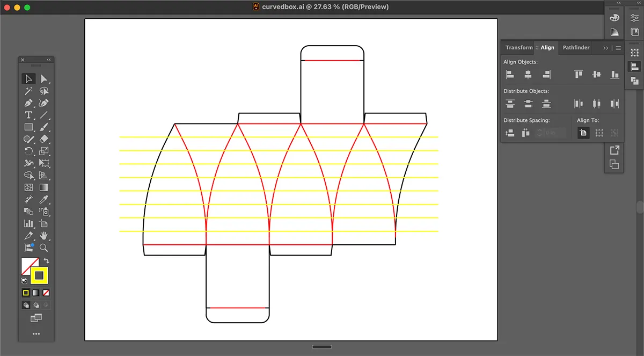Click Vertical Align Bottom button
Image resolution: width=644 pixels, height=356 pixels.
(x=614, y=75)
